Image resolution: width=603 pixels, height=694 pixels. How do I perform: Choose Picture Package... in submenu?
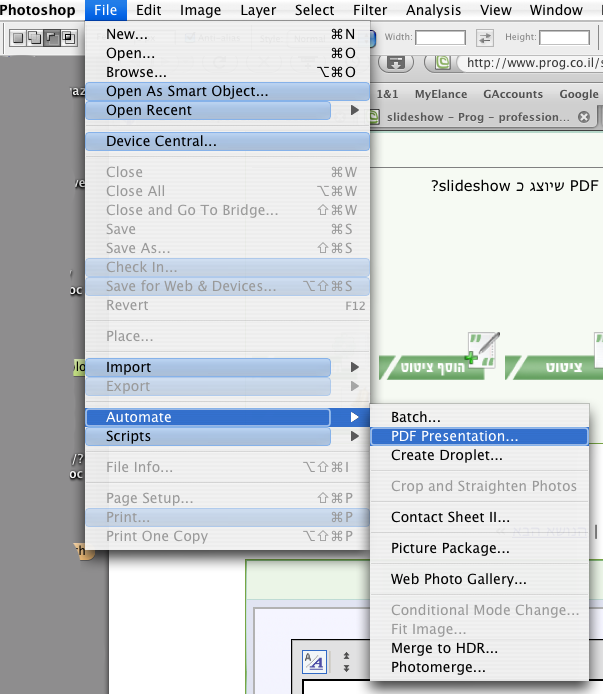pyautogui.click(x=479, y=548)
